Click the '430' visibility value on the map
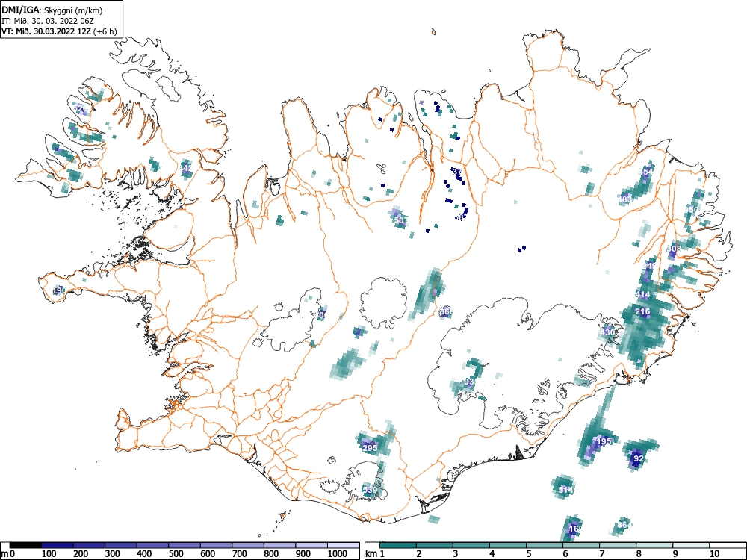747x560 pixels. [x=608, y=332]
